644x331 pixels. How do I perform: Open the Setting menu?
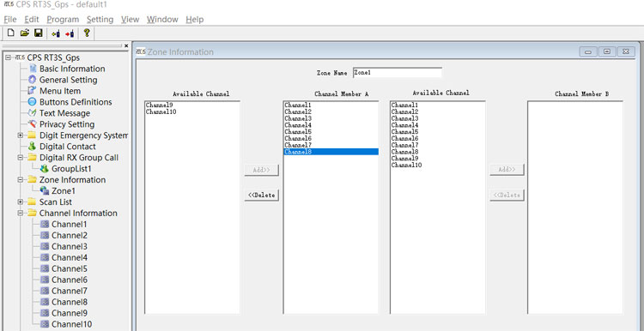coord(100,19)
